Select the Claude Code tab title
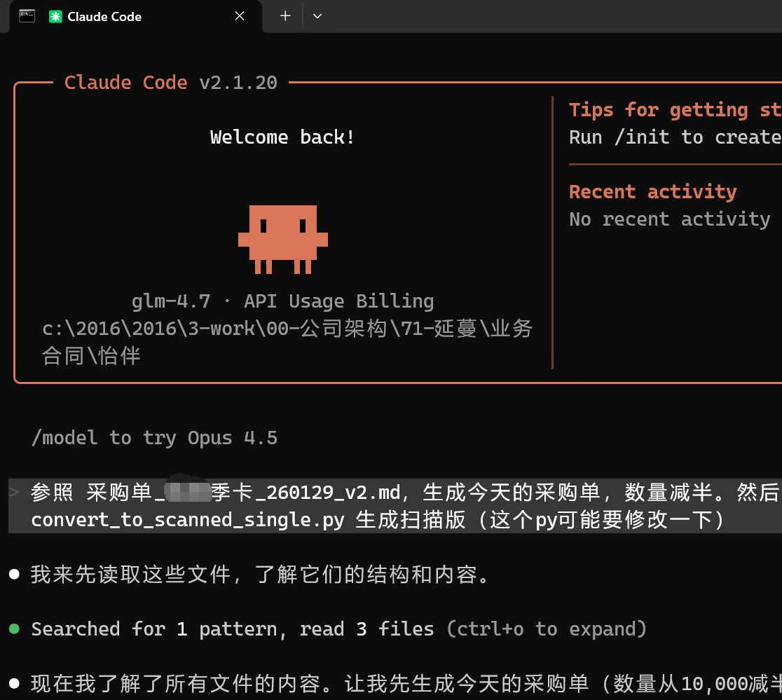782x700 pixels. (104, 17)
